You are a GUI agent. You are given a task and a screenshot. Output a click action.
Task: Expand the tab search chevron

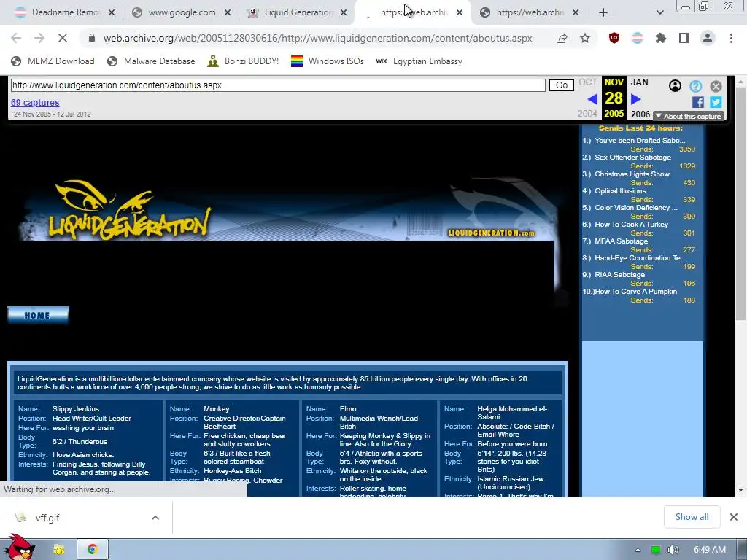[659, 12]
